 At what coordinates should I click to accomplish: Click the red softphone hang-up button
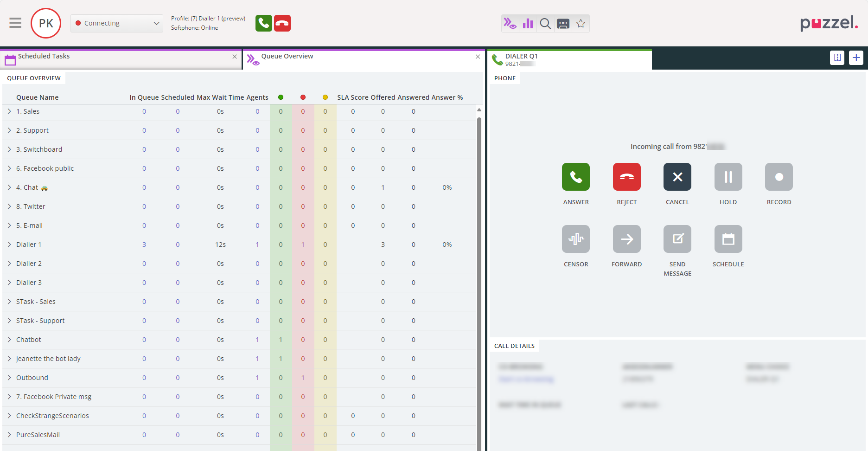[282, 23]
